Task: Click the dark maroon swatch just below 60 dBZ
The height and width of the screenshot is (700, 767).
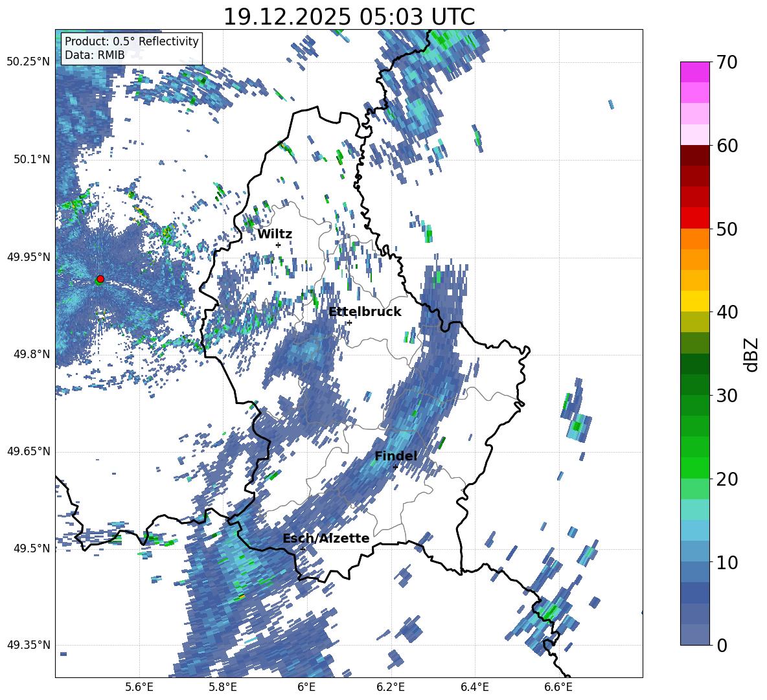Action: (x=694, y=155)
